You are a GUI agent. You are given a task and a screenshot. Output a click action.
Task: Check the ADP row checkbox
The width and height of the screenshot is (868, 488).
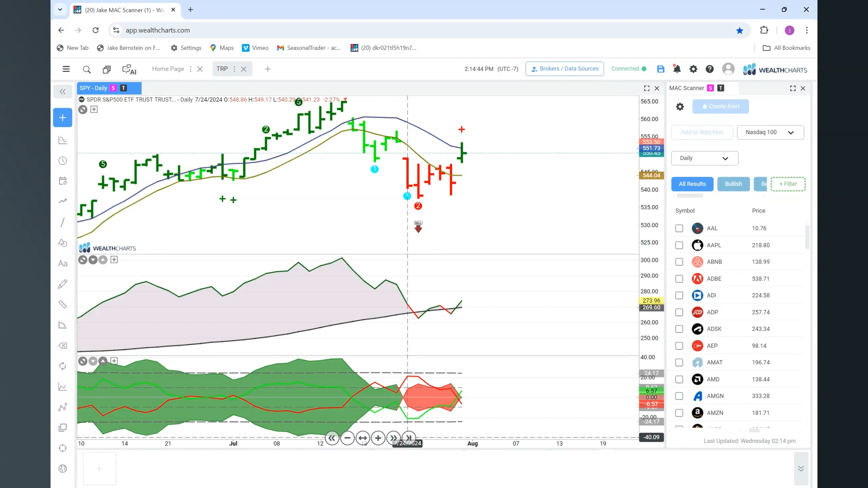coord(679,313)
